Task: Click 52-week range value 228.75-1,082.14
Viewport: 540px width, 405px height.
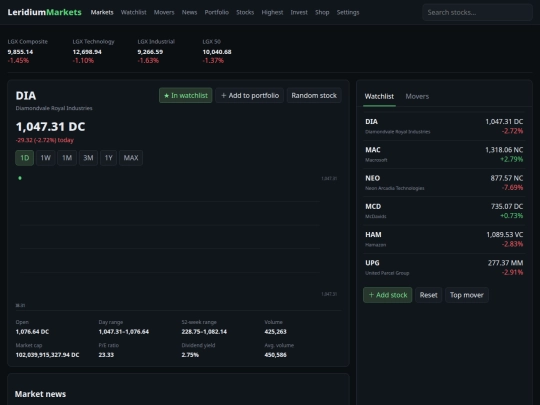Action: click(x=204, y=332)
